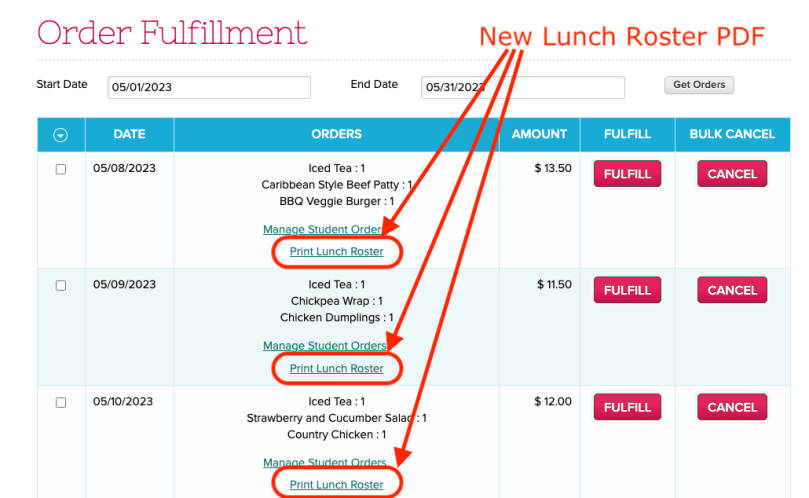The image size is (809, 498).
Task: Fulfill the 05/08/2023 order
Action: pyautogui.click(x=627, y=174)
